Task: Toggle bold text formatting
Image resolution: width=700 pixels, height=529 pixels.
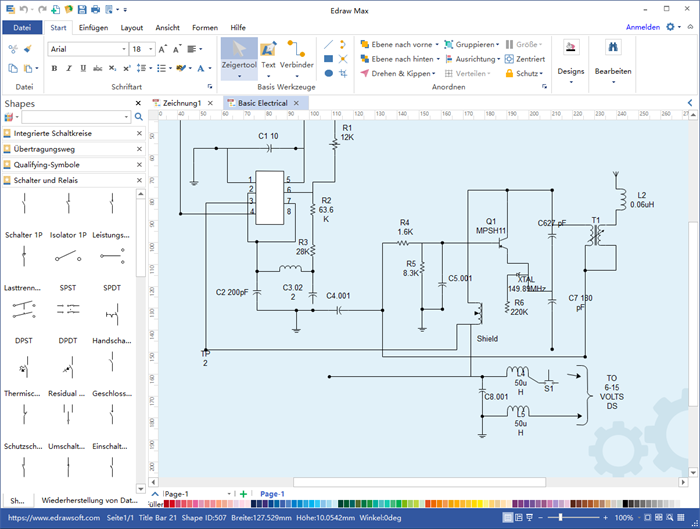Action: [53, 69]
